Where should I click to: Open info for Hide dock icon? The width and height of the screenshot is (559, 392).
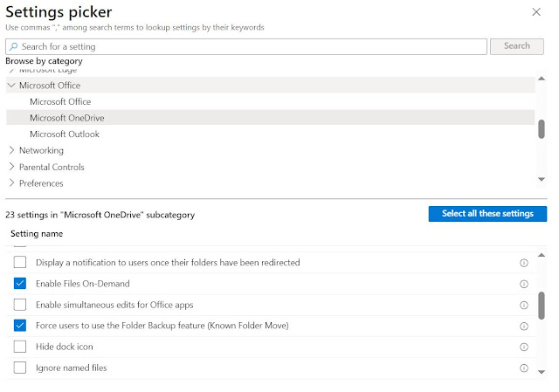(x=524, y=347)
